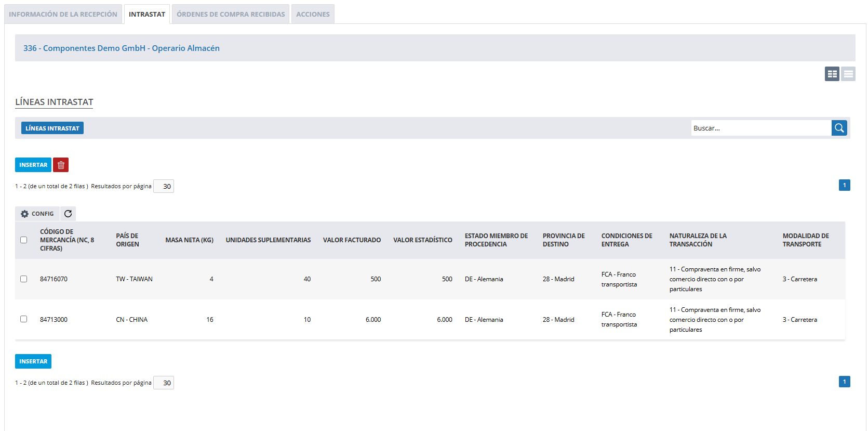Screen dimensions: 868x431
Task: Open the CONFIG table settings
Action: coord(37,214)
